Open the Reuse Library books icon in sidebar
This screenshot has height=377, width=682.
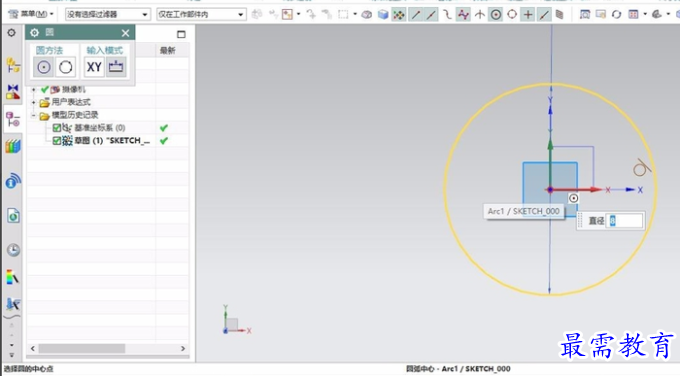tap(13, 146)
